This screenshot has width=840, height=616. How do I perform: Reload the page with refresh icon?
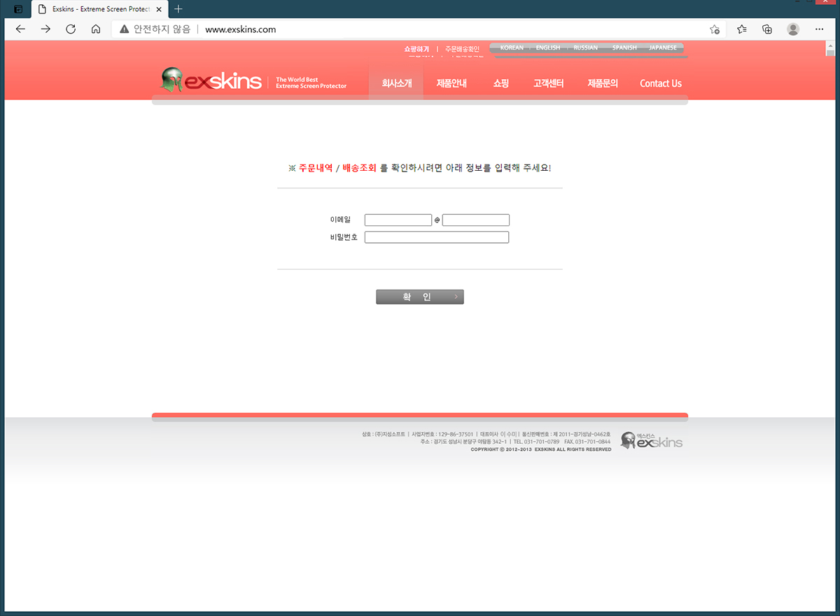tap(71, 29)
